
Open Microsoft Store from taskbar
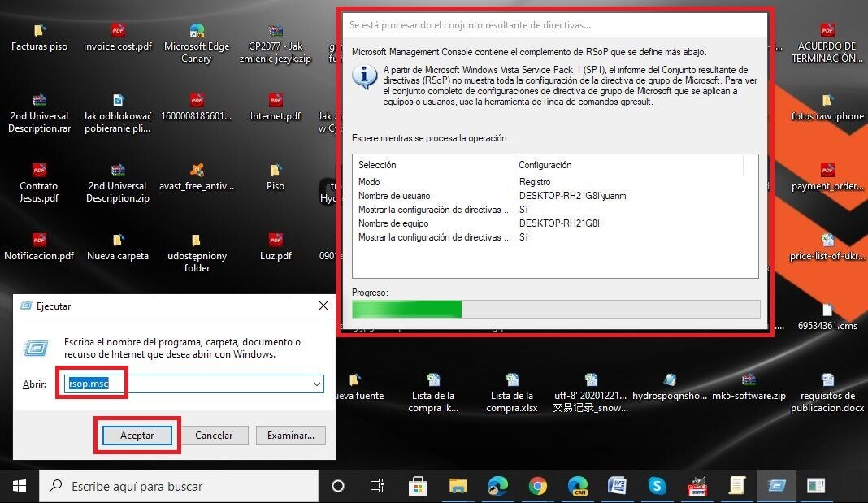click(x=418, y=487)
